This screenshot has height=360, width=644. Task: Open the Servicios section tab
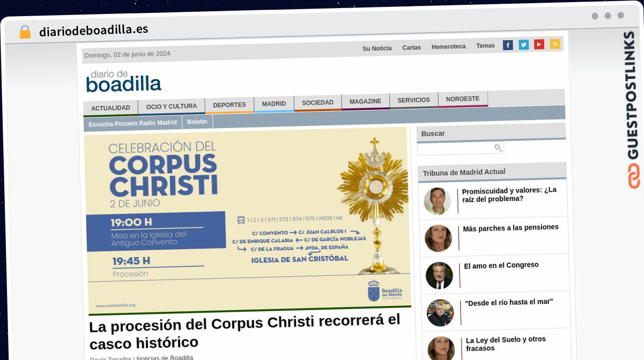[414, 100]
